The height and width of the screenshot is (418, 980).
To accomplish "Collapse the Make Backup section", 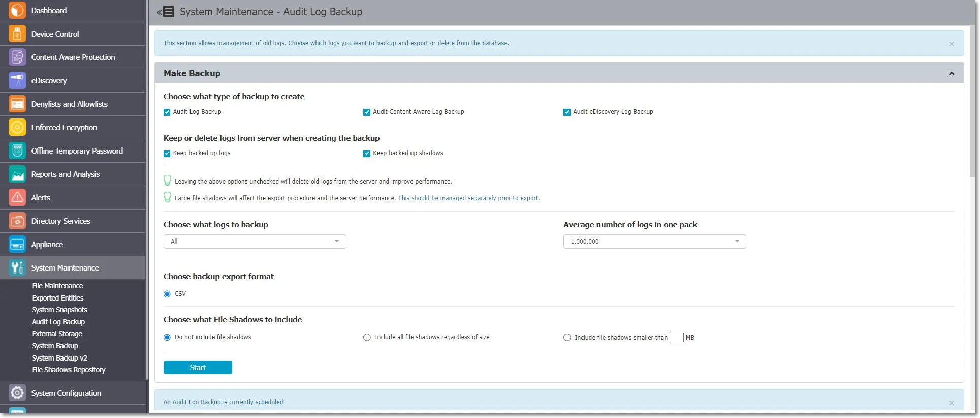I will 951,74.
